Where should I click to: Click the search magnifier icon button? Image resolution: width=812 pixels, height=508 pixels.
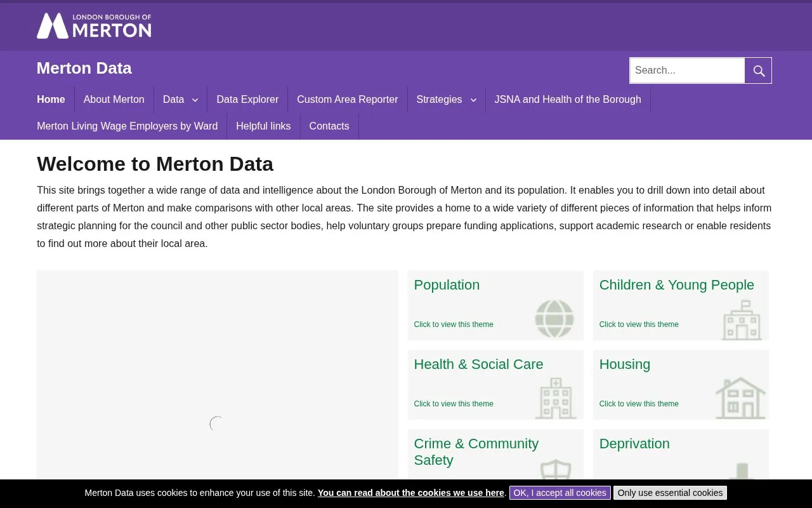pos(759,70)
